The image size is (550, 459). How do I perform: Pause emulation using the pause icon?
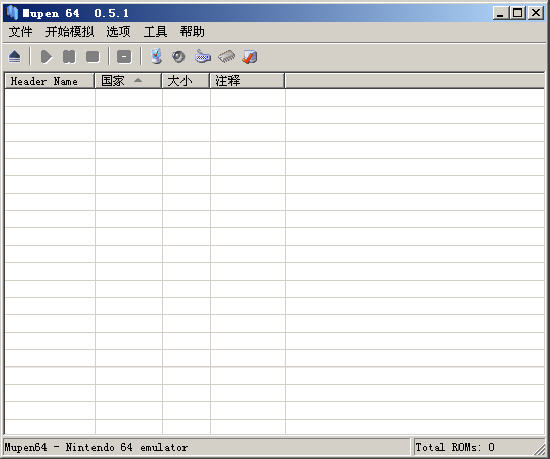pos(69,56)
